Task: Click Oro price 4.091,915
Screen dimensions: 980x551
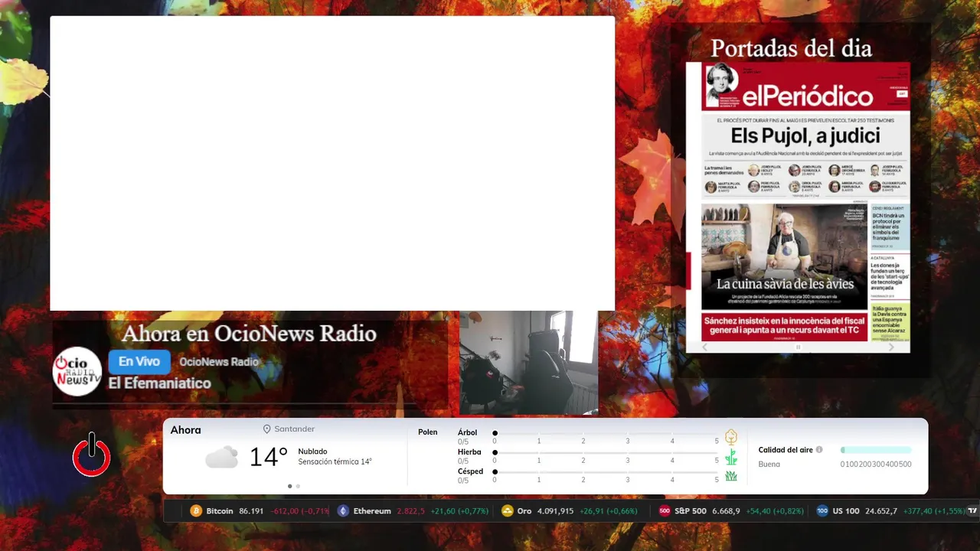Action: pos(556,510)
